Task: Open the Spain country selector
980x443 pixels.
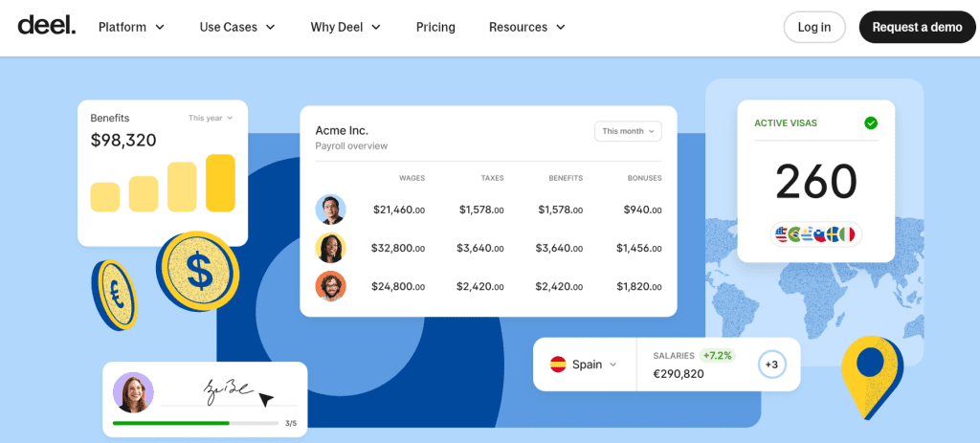Action: (x=584, y=365)
